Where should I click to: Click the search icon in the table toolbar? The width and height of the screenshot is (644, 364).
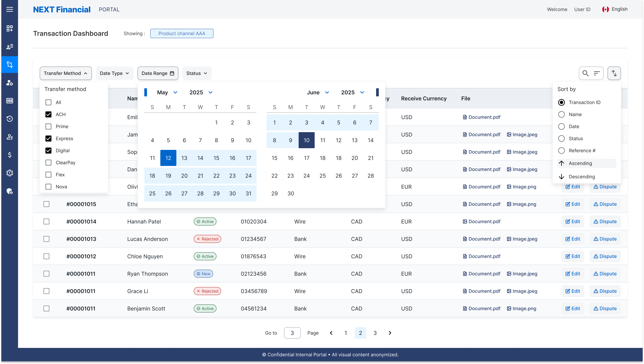point(585,73)
